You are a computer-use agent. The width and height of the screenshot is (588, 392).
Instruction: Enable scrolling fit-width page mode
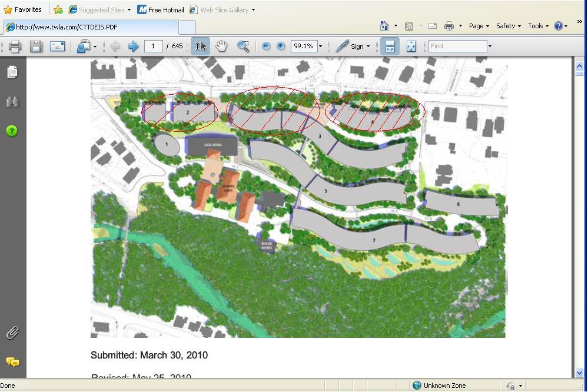point(389,46)
